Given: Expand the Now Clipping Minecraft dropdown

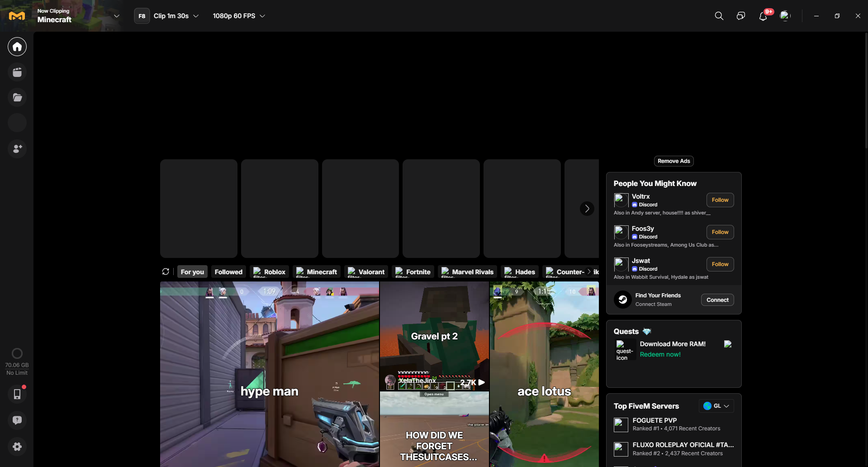Looking at the screenshot, I should click(x=116, y=16).
